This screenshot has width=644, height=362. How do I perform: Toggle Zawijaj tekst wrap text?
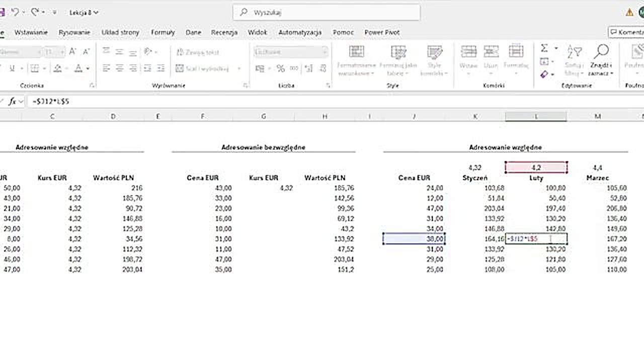click(x=198, y=52)
